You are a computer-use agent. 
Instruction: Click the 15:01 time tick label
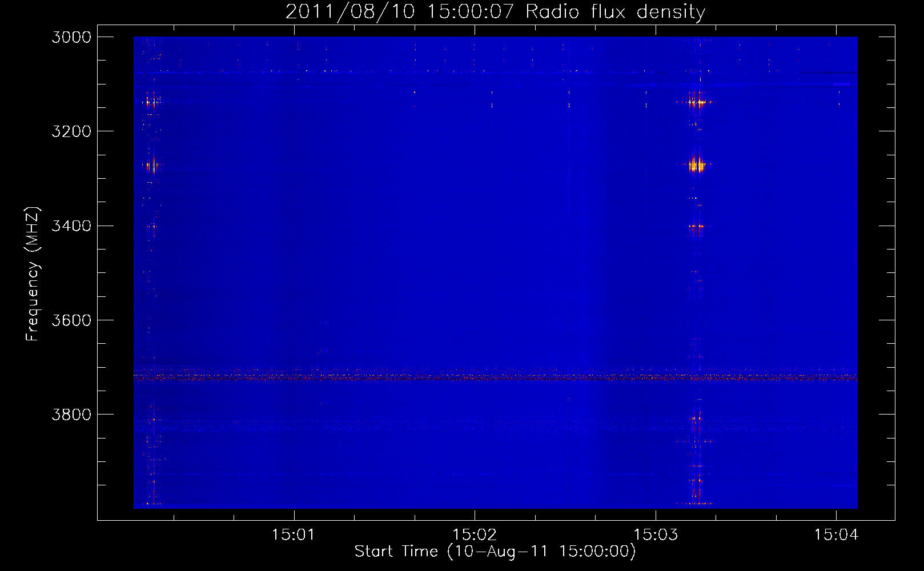[294, 535]
